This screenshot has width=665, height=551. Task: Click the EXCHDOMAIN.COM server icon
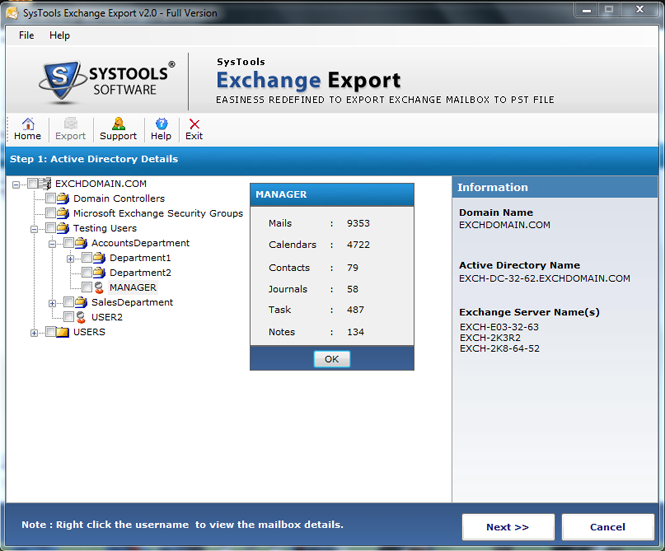pos(45,184)
